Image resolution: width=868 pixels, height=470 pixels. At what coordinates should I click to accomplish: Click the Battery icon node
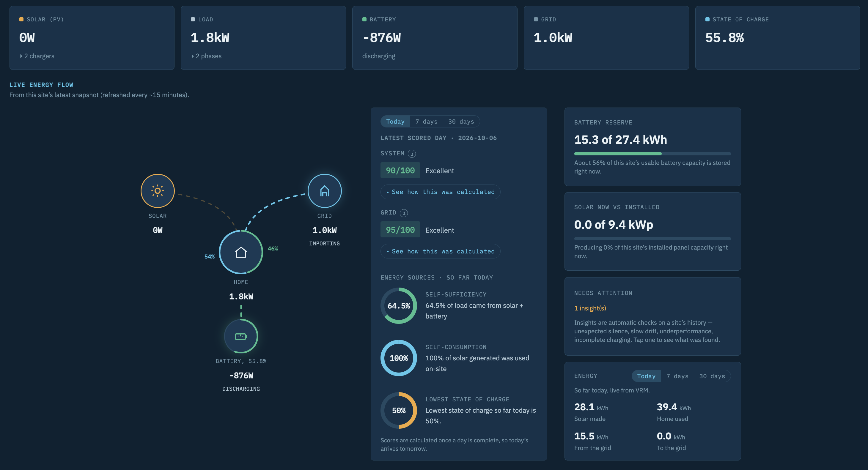[241, 336]
